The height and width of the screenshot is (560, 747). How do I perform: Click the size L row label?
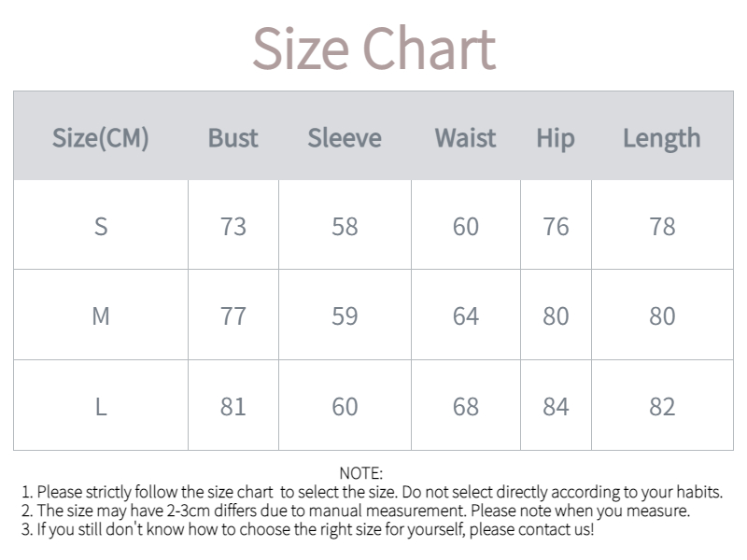pos(101,406)
